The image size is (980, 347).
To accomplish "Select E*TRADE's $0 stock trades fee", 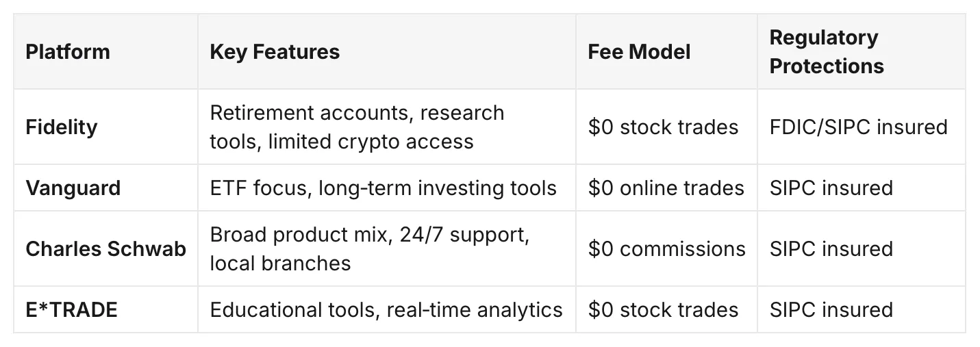I will pos(663,309).
